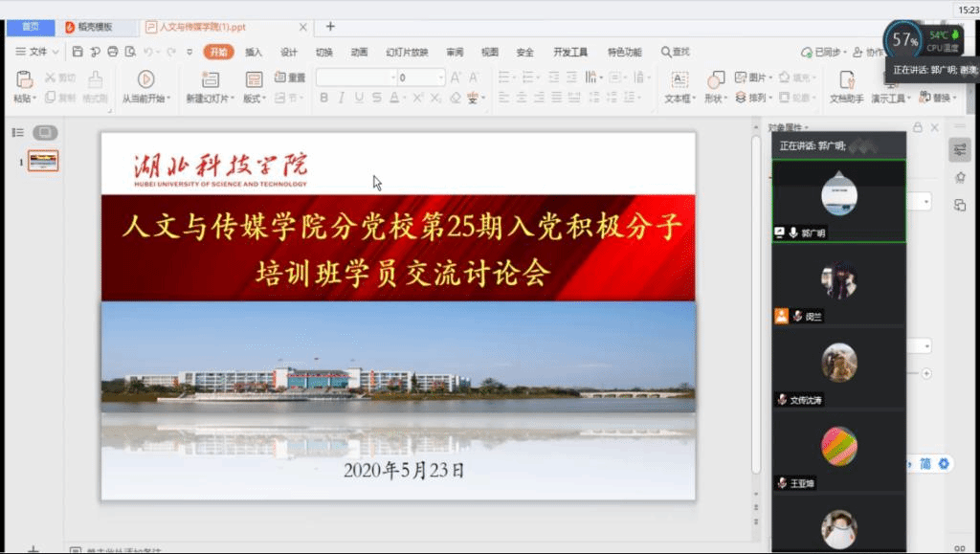Click the blue gear icon near 简

click(x=943, y=463)
